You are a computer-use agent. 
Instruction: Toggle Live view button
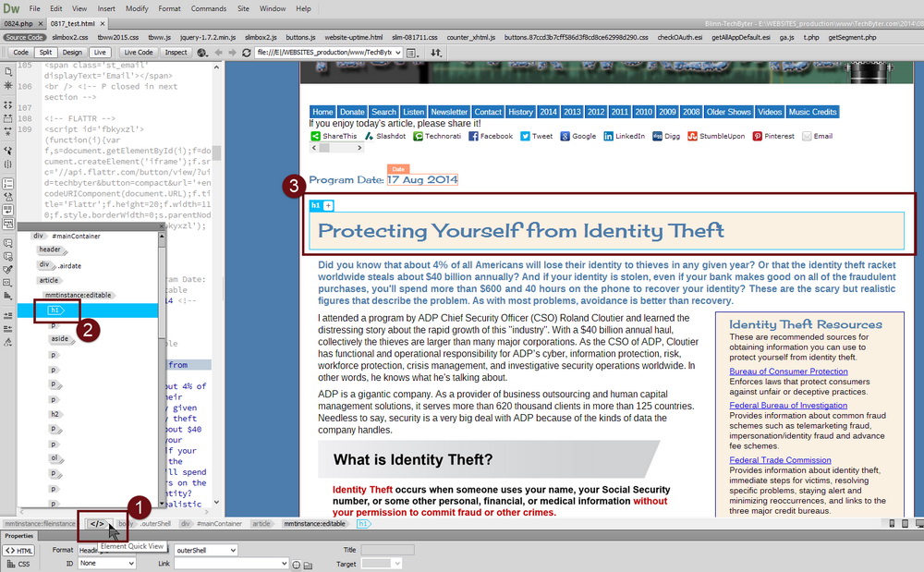tap(100, 53)
